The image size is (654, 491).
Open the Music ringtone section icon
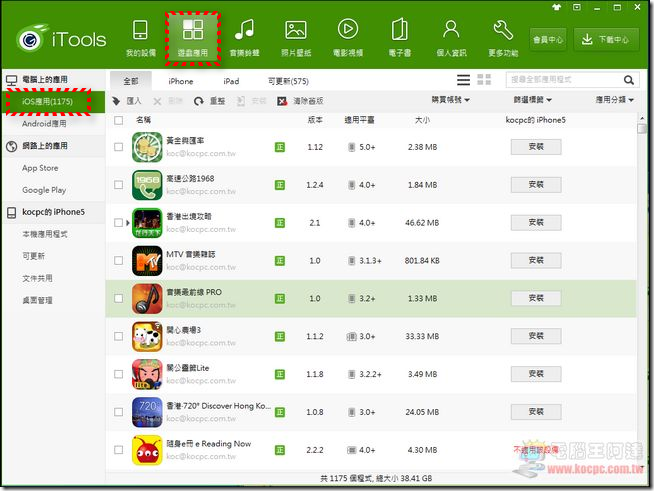coord(244,30)
